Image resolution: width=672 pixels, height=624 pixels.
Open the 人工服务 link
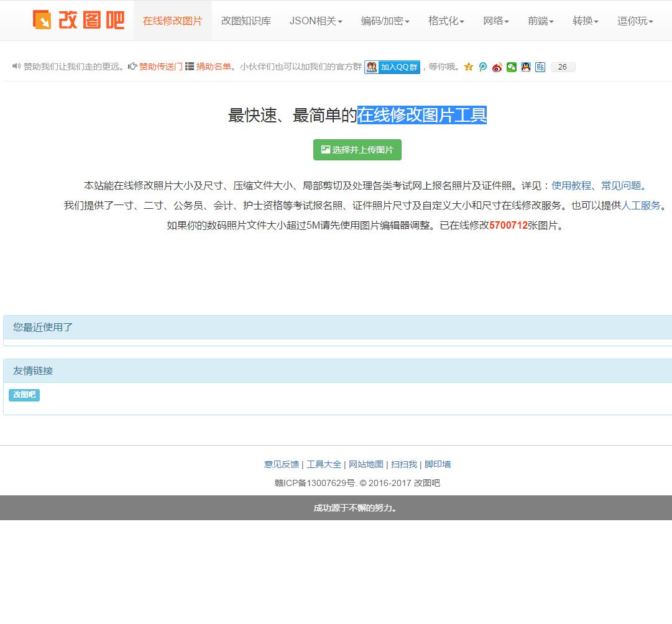[641, 205]
